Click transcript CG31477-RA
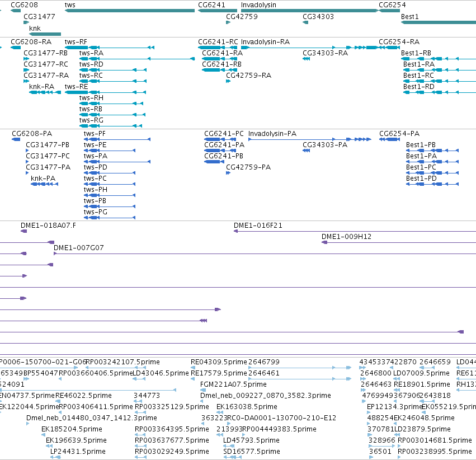The height and width of the screenshot is (460, 476). pyautogui.click(x=26, y=81)
